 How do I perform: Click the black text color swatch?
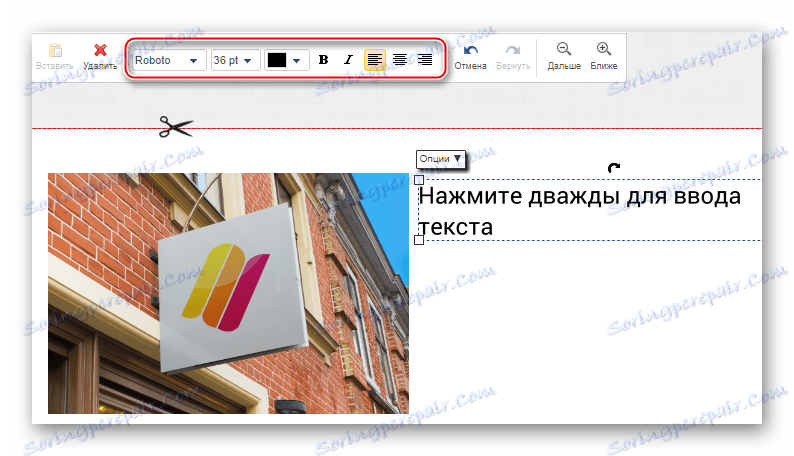click(x=277, y=60)
